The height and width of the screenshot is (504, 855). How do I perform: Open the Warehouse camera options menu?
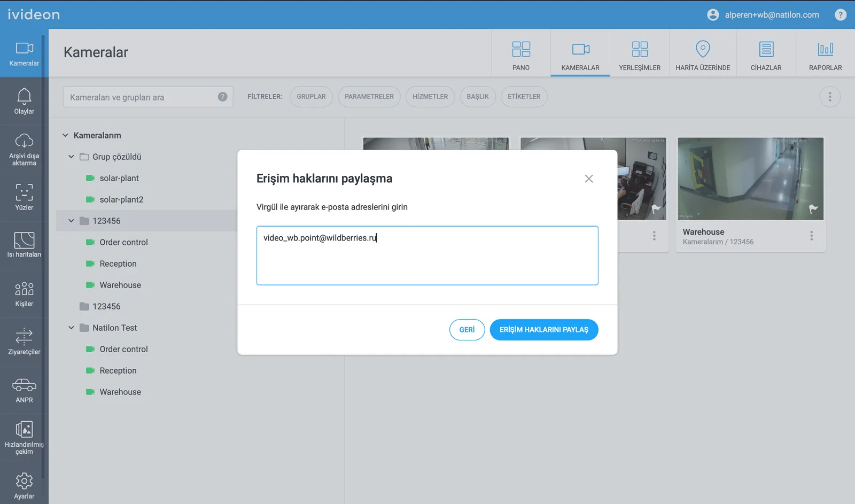pos(811,235)
